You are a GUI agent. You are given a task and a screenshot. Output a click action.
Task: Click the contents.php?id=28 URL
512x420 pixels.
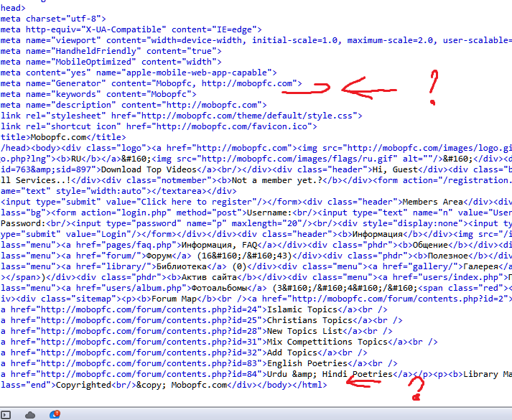tap(149, 331)
